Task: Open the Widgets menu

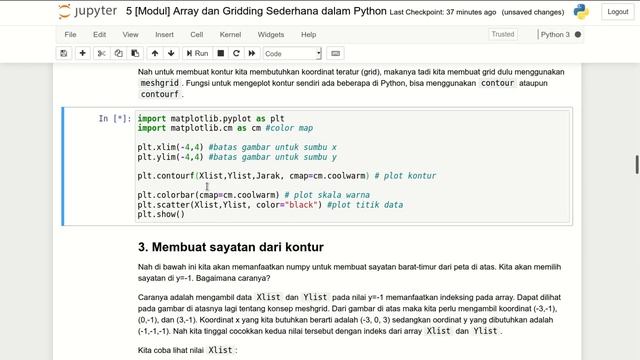Action: click(x=271, y=35)
